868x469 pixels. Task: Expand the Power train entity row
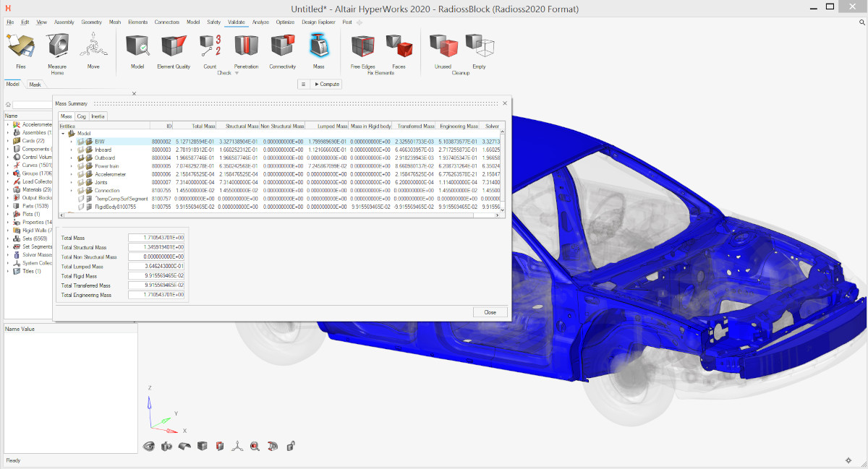[x=71, y=166]
